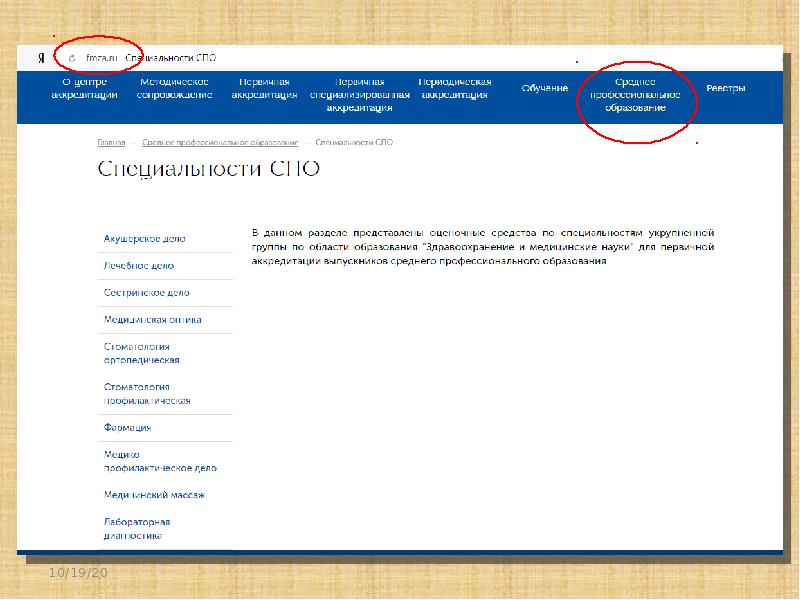Click the Yandex browser logo icon
This screenshot has height=600, width=800.
pyautogui.click(x=41, y=58)
